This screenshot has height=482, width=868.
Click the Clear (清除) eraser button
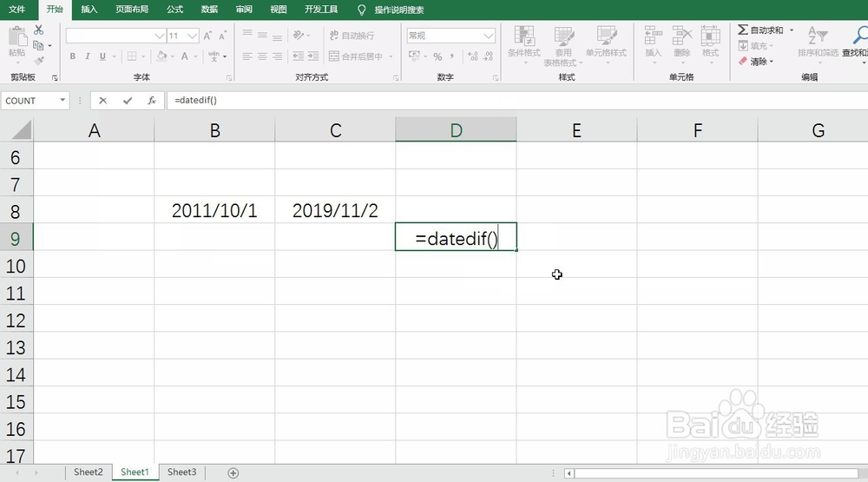coord(755,62)
